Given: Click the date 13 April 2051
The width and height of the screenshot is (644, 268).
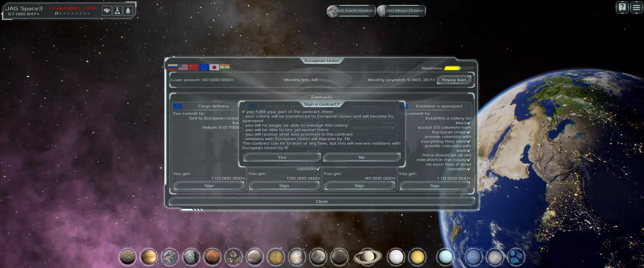Looking at the screenshot, I should [73, 8].
